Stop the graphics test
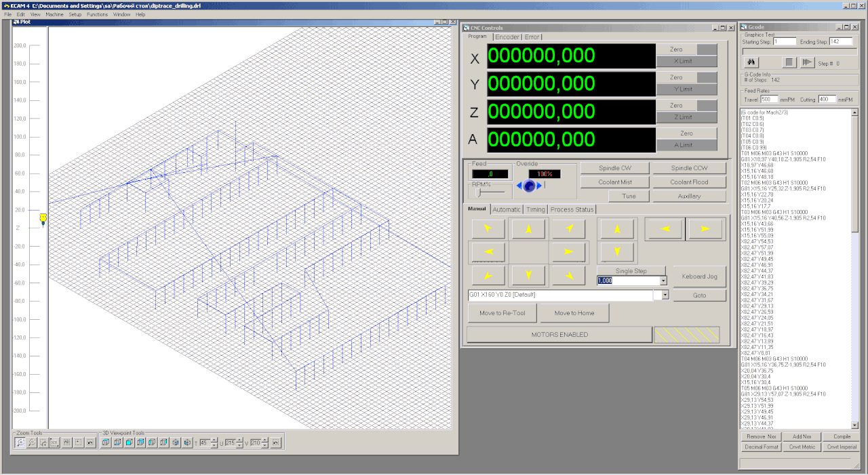 [789, 62]
